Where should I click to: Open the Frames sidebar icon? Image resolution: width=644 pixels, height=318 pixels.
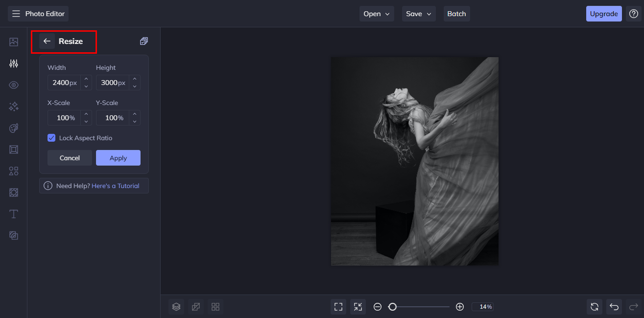(x=14, y=150)
